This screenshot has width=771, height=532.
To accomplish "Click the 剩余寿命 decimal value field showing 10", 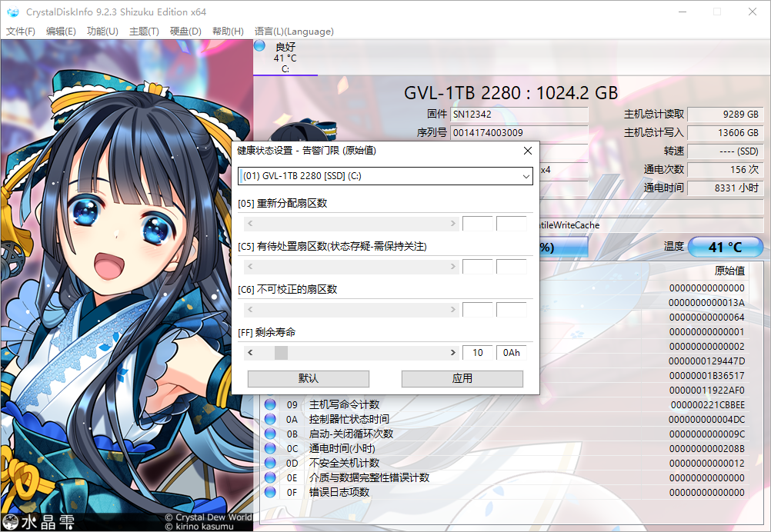I will click(477, 353).
